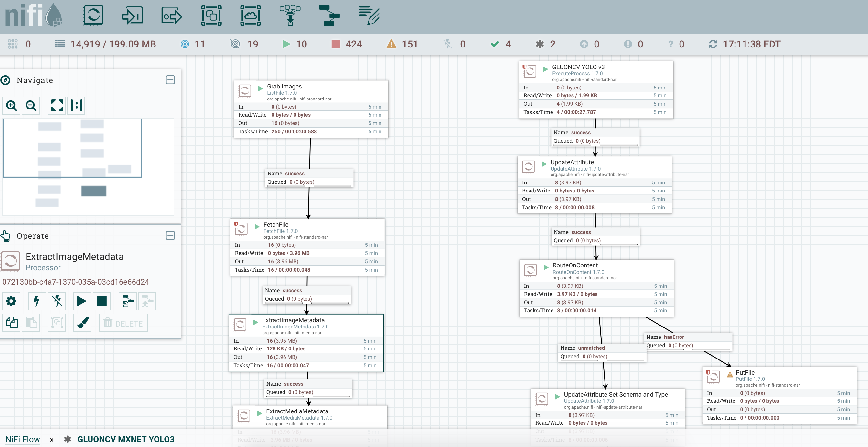The width and height of the screenshot is (868, 447).
Task: Collapse the Navigate panel
Action: (x=170, y=80)
